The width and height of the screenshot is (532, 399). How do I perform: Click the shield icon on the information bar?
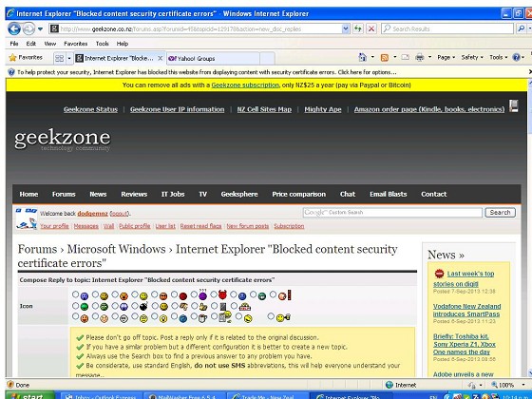click(x=11, y=72)
